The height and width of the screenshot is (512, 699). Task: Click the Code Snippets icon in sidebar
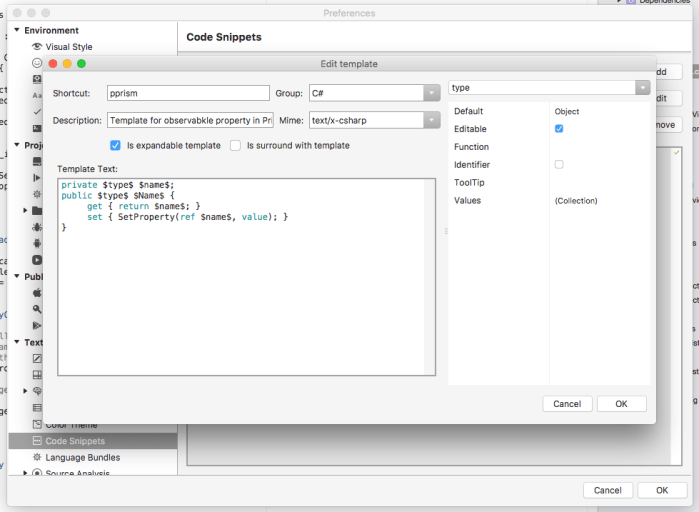37,441
